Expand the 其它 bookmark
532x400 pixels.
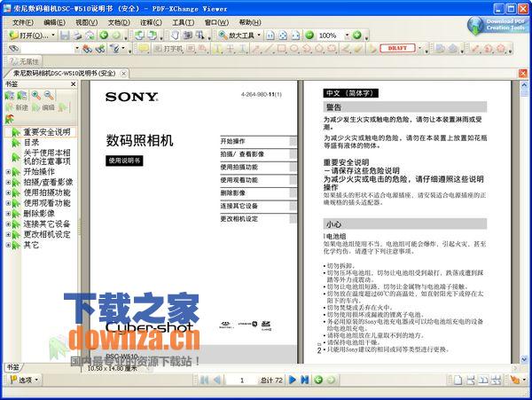click(x=8, y=245)
